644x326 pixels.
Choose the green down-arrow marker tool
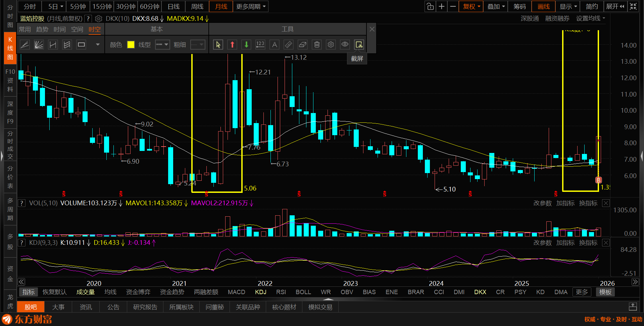pyautogui.click(x=246, y=45)
